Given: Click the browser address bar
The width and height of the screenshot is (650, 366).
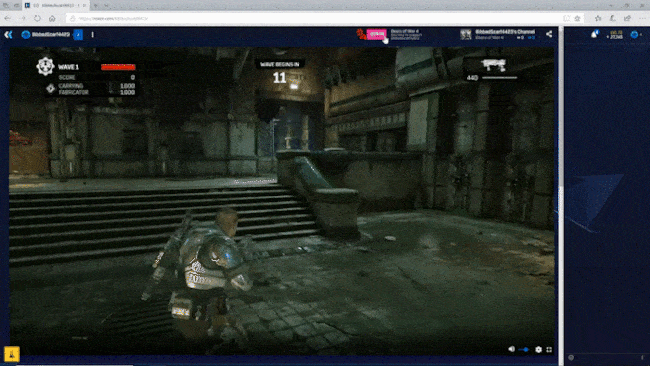Looking at the screenshot, I should tap(315, 18).
